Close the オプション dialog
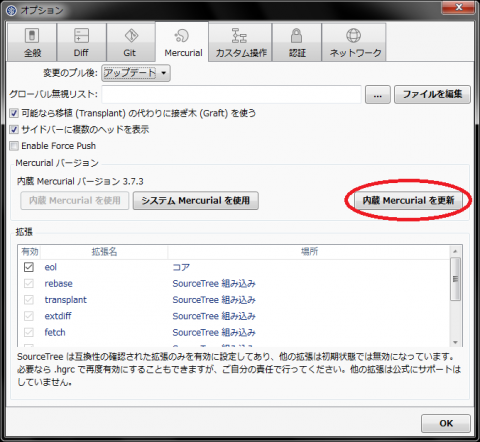This screenshot has width=480, height=442. coord(458,7)
